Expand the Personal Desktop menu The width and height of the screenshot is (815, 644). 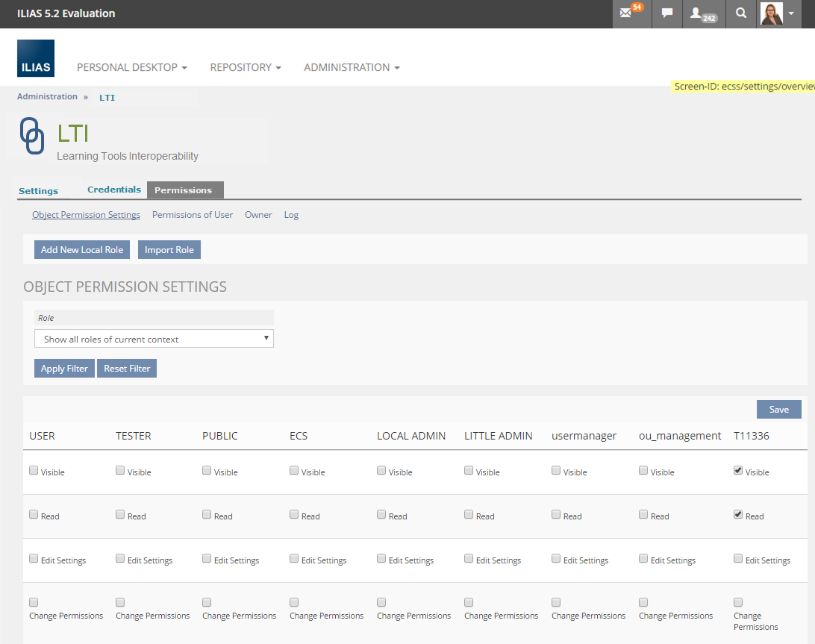click(131, 67)
